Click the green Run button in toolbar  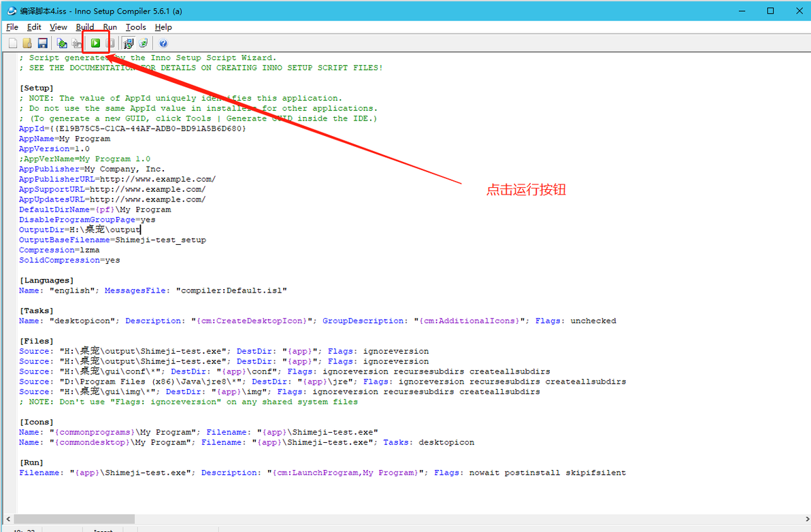click(x=96, y=44)
